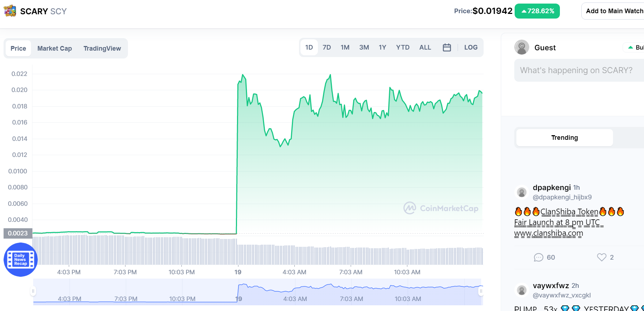
Task: Select the 7D time range
Action: point(327,47)
